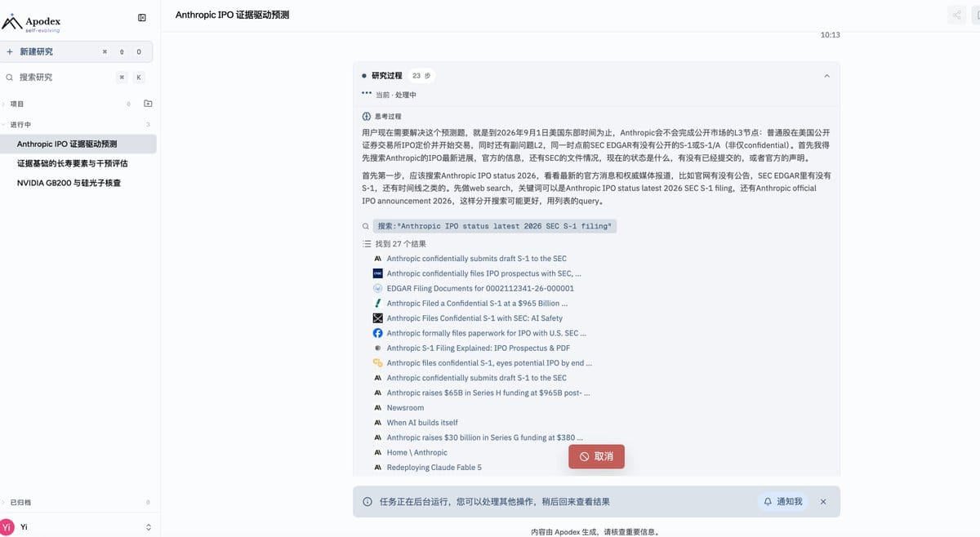Click the page title 'Anthropic IPO 证据驱动预测' in header
Viewport: 980px width, 537px height.
(x=232, y=15)
